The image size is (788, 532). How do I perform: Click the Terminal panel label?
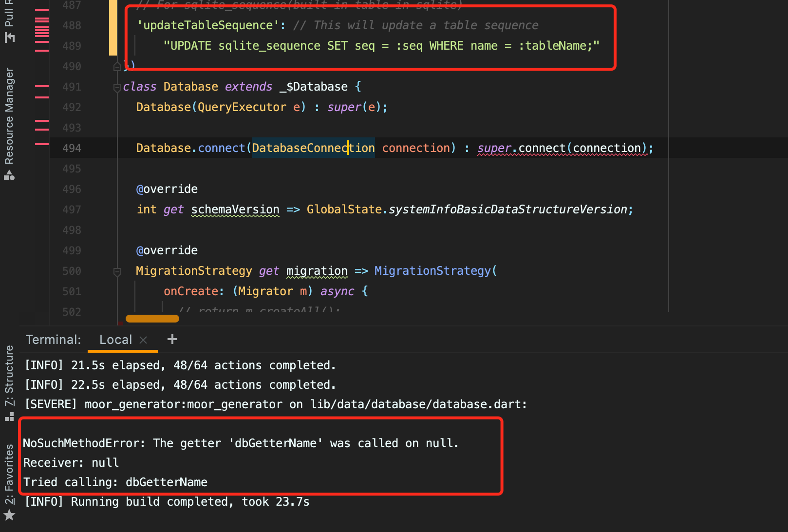[x=53, y=340]
